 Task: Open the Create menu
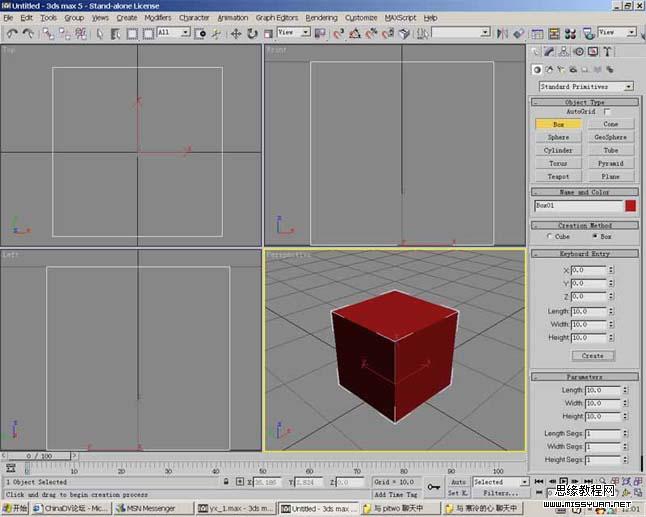[126, 18]
